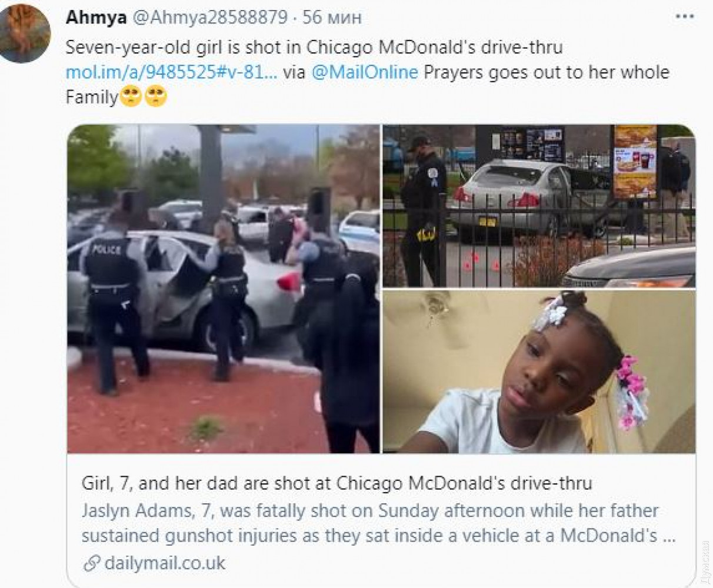Click the second pleading-face emoji

[x=155, y=96]
